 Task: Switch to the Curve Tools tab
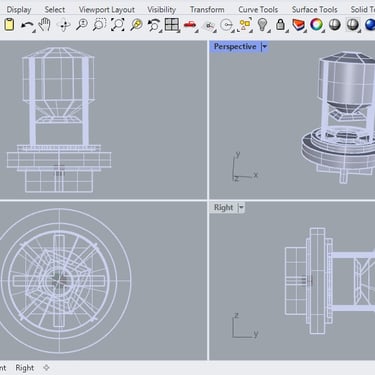coord(258,10)
